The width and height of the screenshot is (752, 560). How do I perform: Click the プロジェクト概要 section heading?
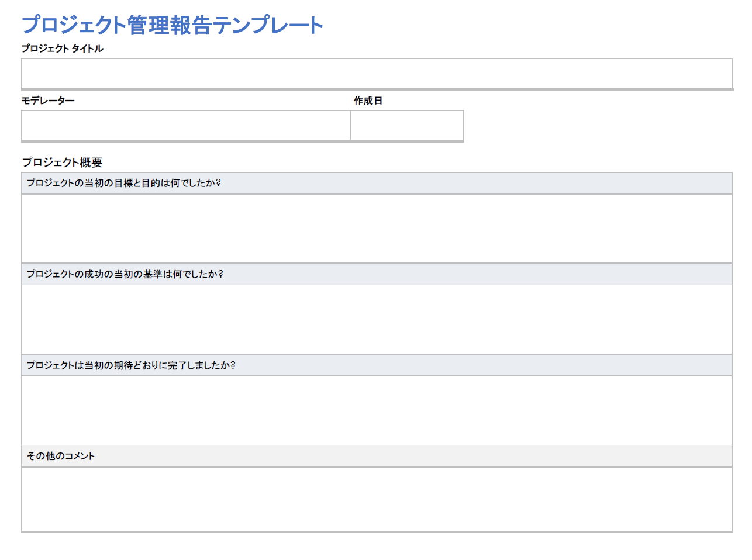63,162
